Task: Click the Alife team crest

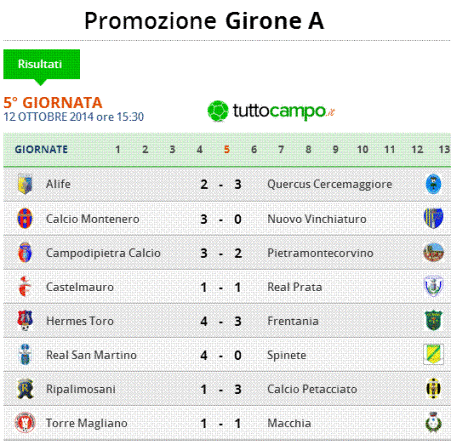Action: pos(25,184)
